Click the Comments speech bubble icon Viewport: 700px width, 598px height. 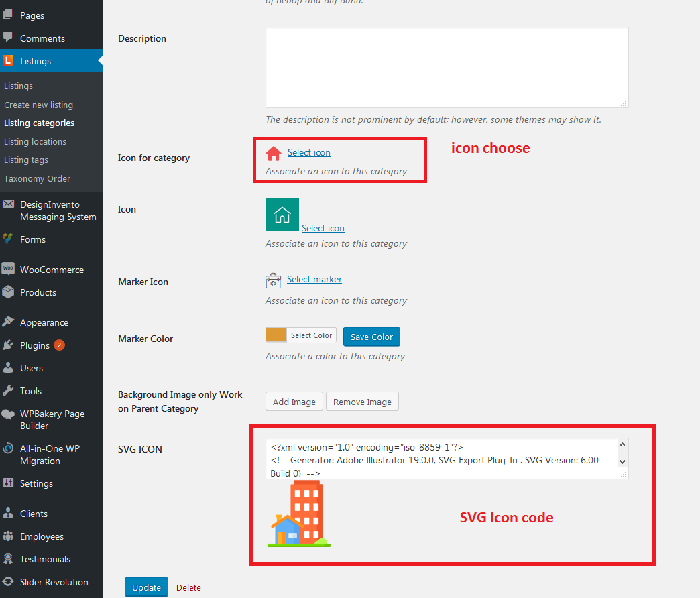[x=7, y=37]
